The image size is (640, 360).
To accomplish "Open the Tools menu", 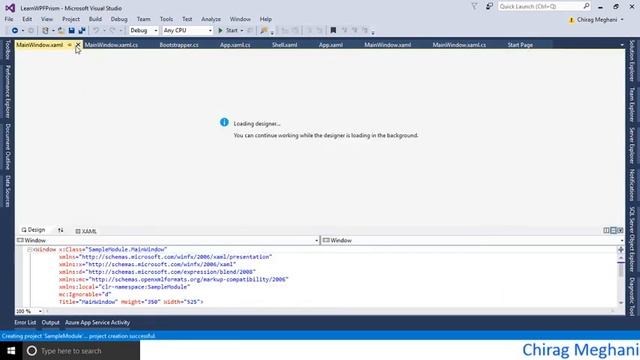I will pyautogui.click(x=166, y=19).
